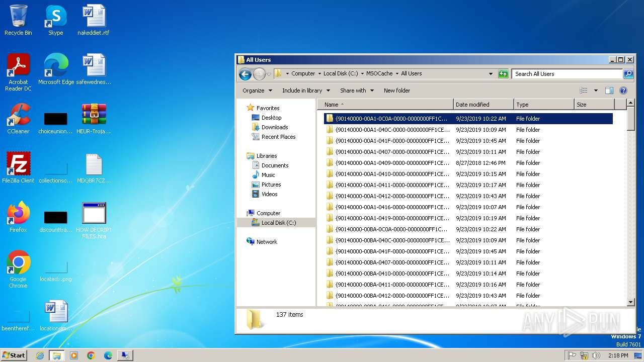This screenshot has width=644, height=362.
Task: Expand the Computer breadcrumb arrow
Action: coord(319,73)
